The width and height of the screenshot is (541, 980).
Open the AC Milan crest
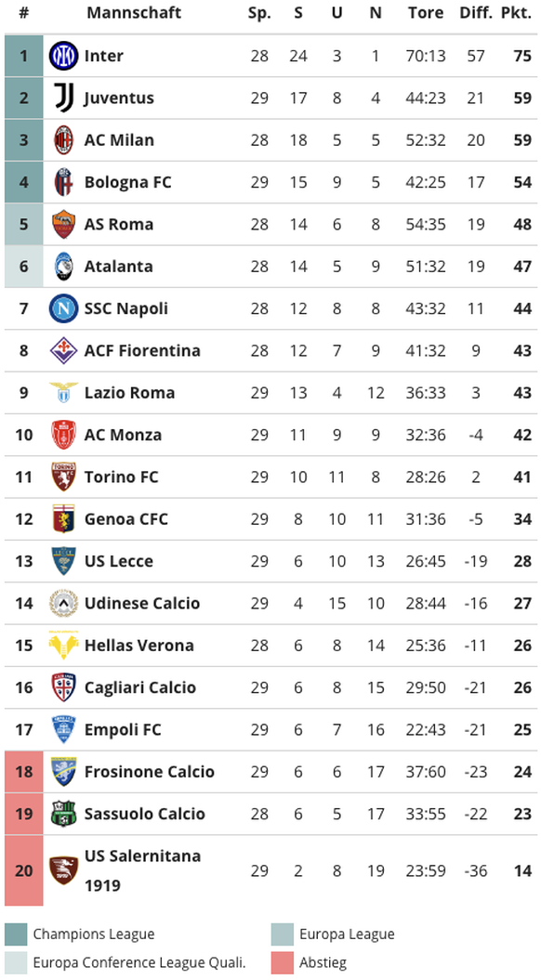pyautogui.click(x=63, y=140)
